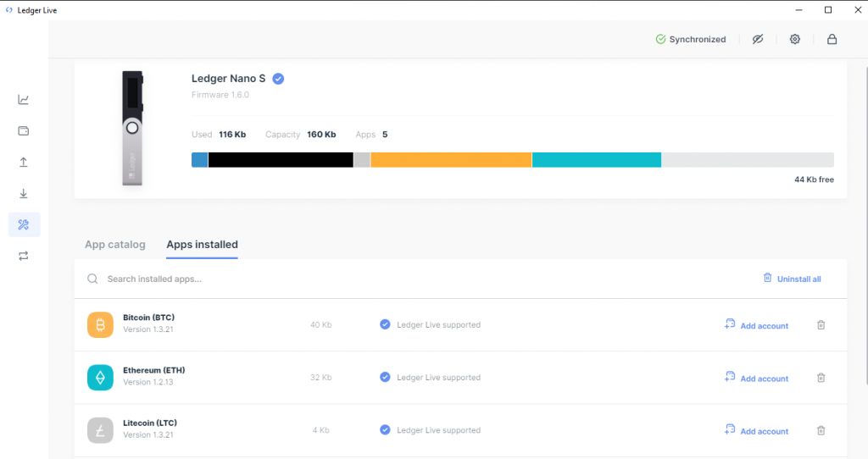This screenshot has height=459, width=868.
Task: Lock the app with the padlock icon
Action: (x=832, y=39)
